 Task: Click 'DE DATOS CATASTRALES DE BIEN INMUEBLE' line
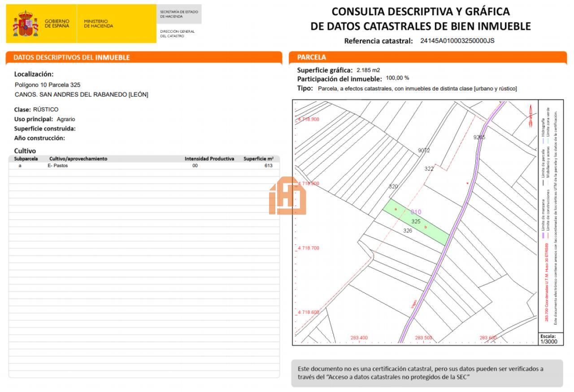point(421,26)
